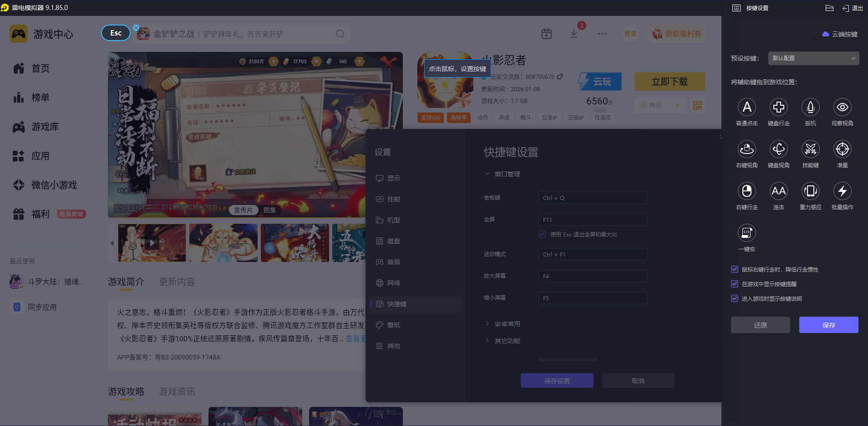
Task: Click the 保存设置 button
Action: click(x=557, y=380)
